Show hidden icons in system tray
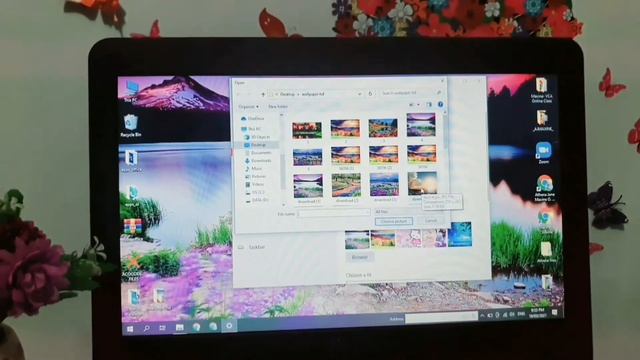This screenshot has width=640, height=360. (482, 315)
